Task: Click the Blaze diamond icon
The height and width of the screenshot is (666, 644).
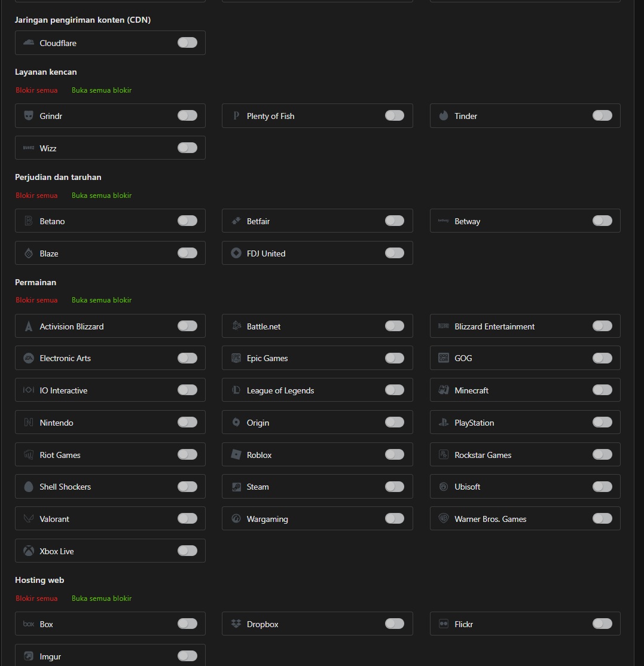Action: (29, 253)
